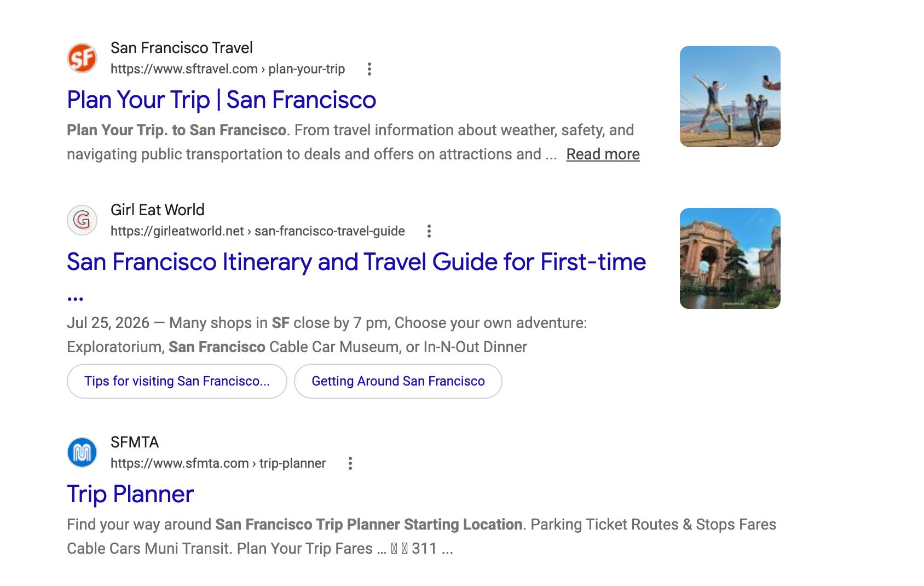
Task: Click the sftravel.com plan-your-trip URL
Action: 228,69
